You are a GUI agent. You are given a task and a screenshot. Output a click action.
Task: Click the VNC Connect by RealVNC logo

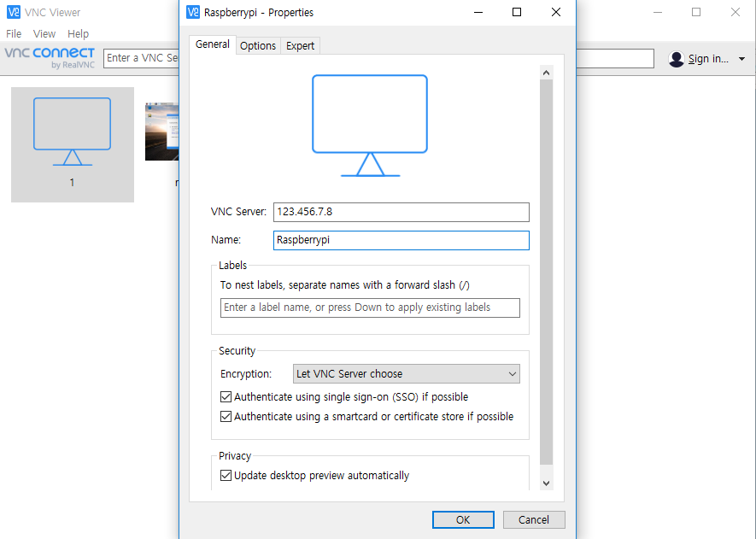(x=50, y=58)
